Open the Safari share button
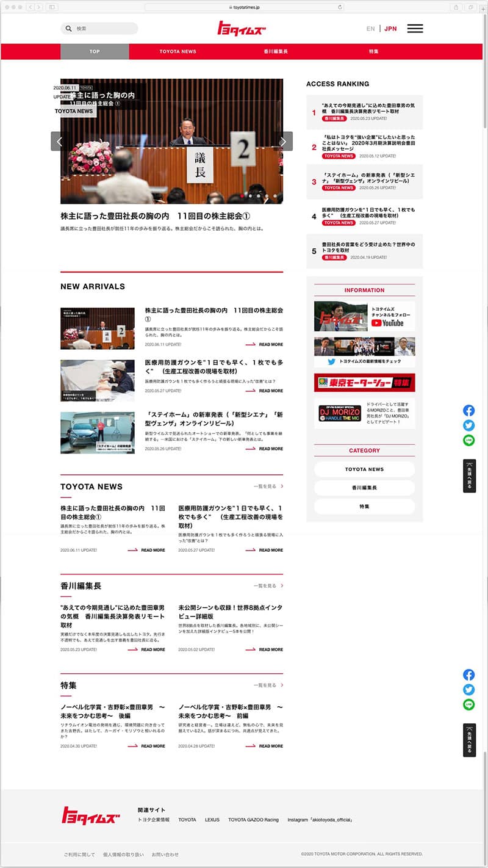The height and width of the screenshot is (868, 488). (456, 7)
